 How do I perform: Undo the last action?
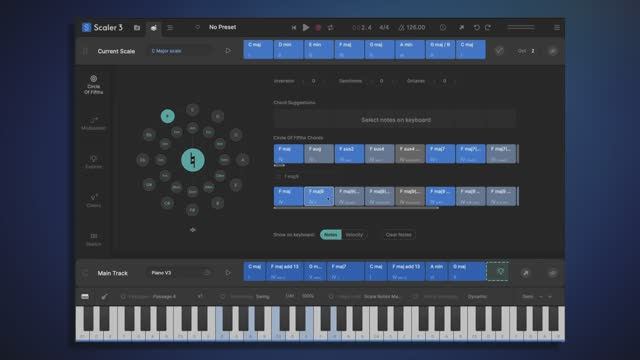tap(476, 28)
